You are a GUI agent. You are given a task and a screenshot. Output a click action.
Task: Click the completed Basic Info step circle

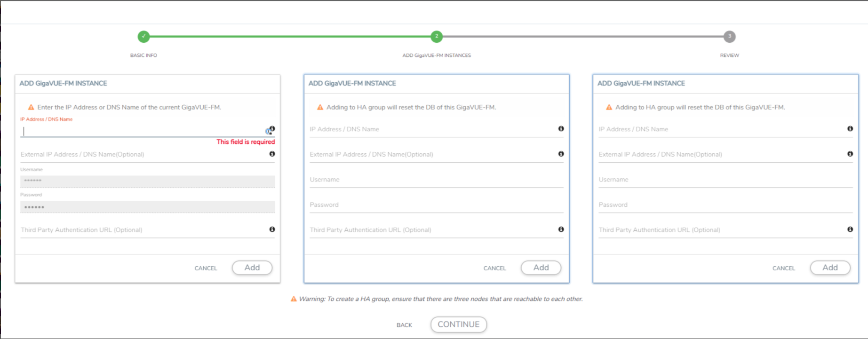[x=143, y=36]
